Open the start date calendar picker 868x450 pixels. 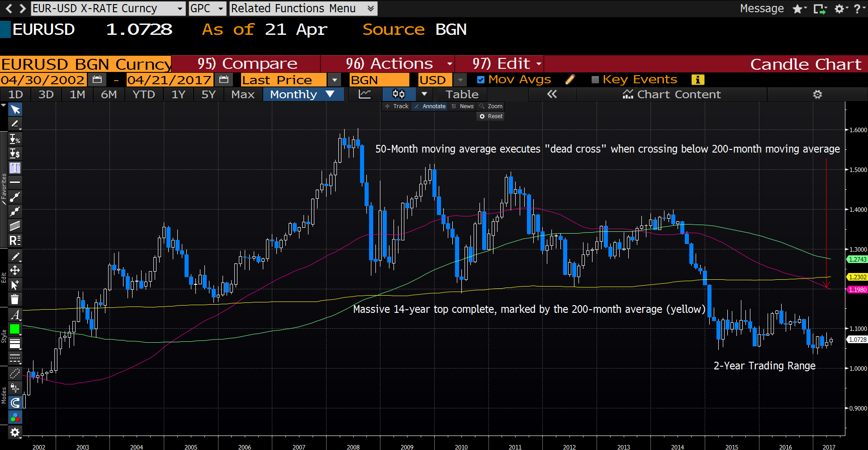coord(97,80)
